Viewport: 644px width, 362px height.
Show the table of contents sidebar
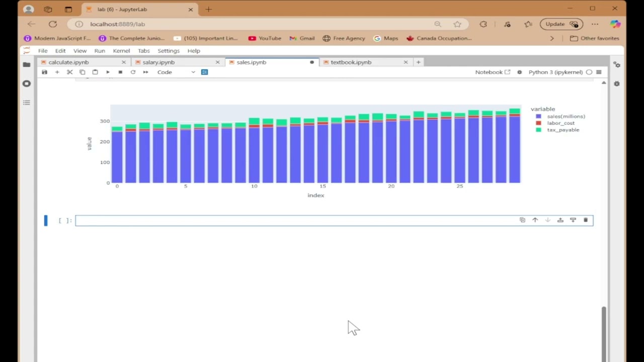27,103
